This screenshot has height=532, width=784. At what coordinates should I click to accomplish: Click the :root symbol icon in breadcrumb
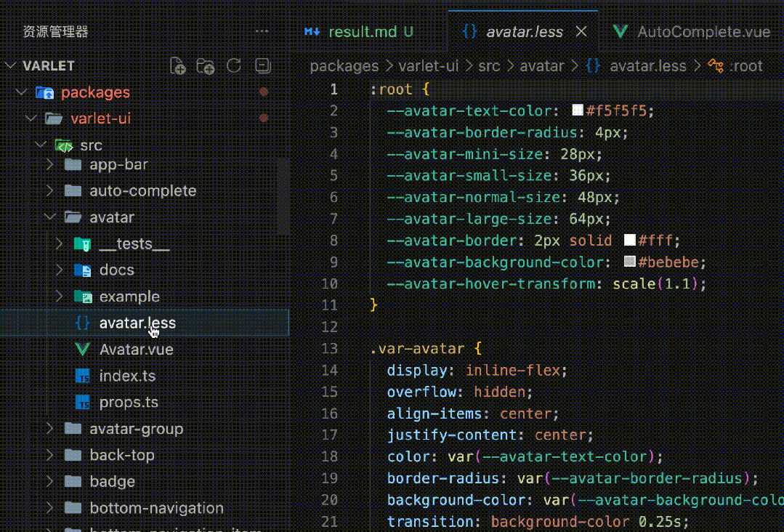pyautogui.click(x=716, y=65)
